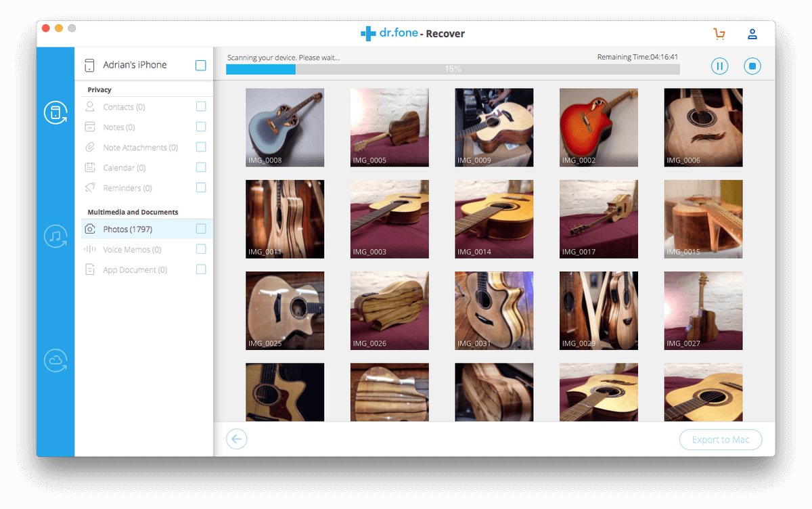Check the Notes (0) checkbox
The image size is (812, 509).
tap(200, 127)
